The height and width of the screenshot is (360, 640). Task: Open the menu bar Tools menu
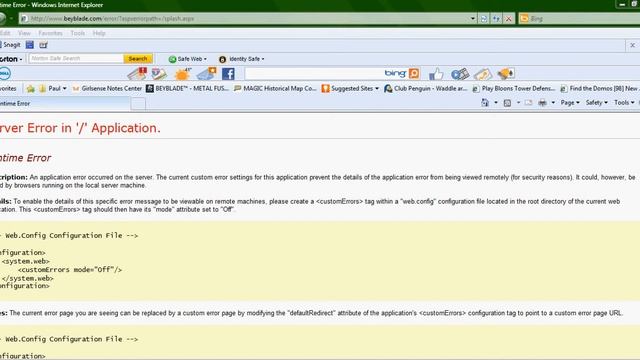click(x=78, y=33)
